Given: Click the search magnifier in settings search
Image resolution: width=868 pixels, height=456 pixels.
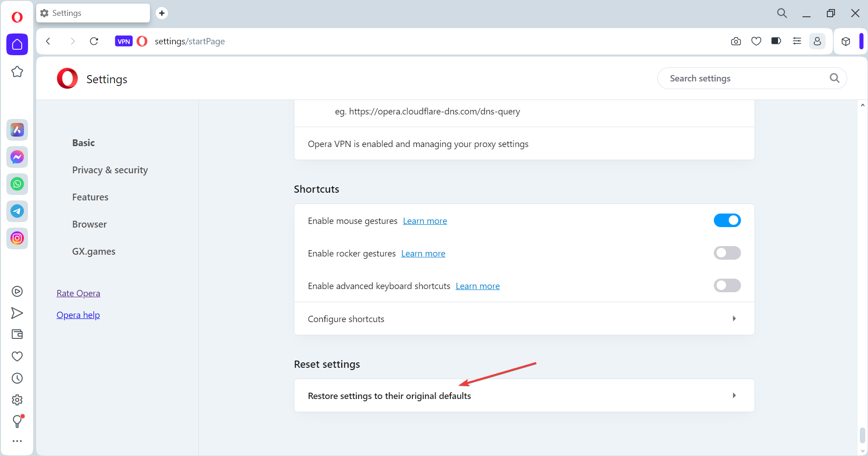Looking at the screenshot, I should pos(835,78).
